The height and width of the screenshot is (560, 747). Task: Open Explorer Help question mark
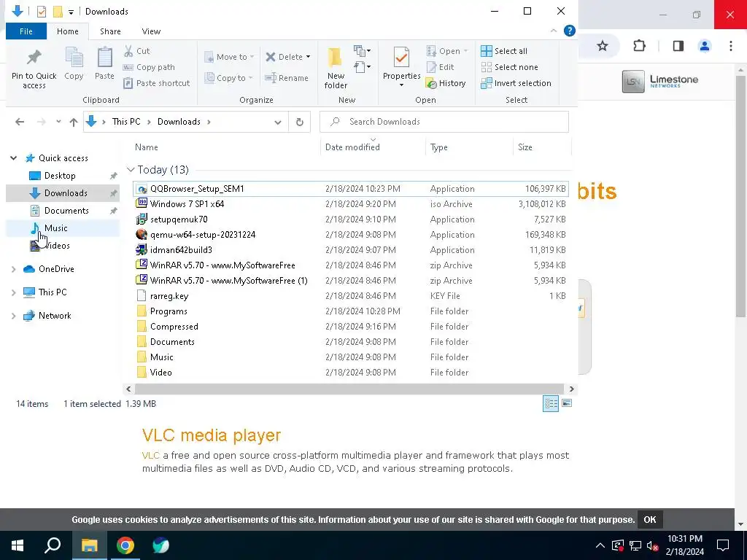point(569,31)
